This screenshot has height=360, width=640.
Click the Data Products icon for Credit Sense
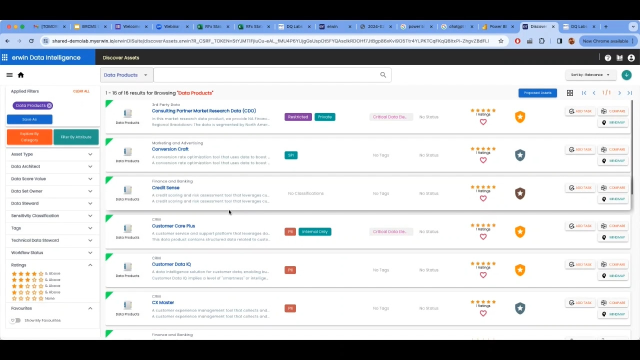(128, 190)
